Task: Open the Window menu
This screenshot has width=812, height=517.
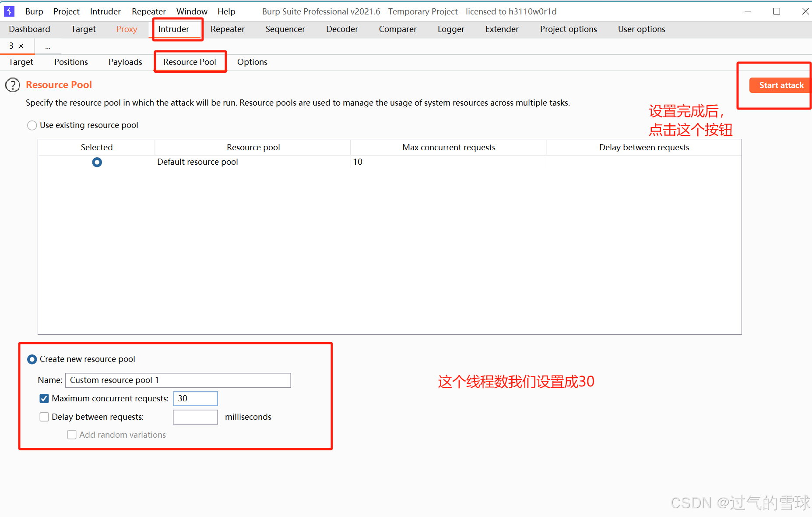Action: pyautogui.click(x=191, y=11)
